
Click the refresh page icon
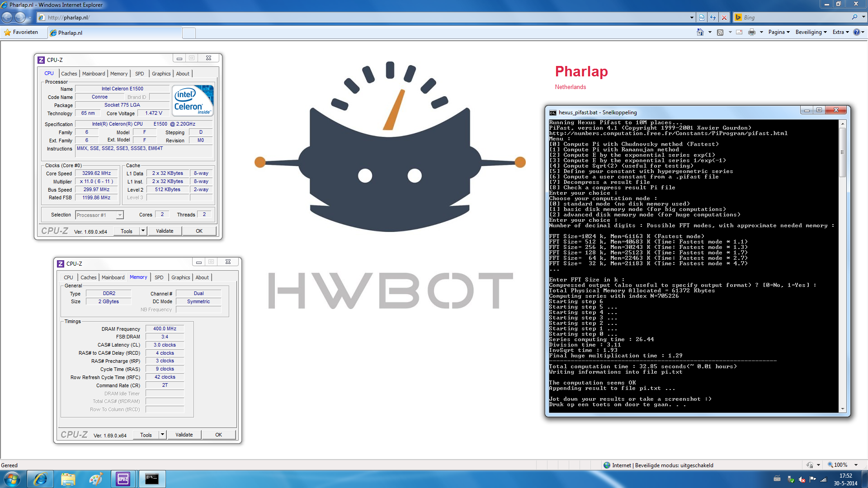click(x=713, y=18)
